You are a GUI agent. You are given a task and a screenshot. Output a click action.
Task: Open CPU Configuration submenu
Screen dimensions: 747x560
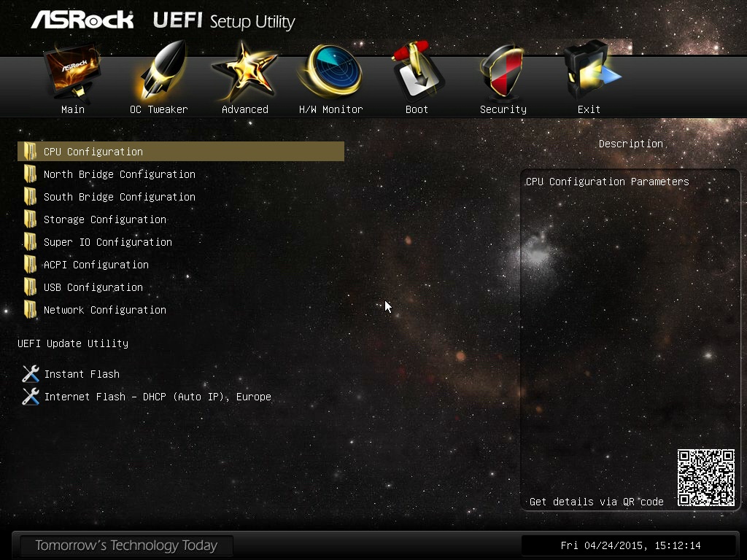181,152
